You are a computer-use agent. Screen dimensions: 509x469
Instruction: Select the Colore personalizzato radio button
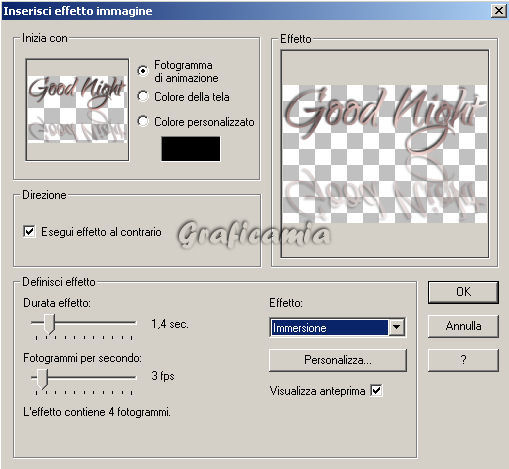tap(143, 121)
